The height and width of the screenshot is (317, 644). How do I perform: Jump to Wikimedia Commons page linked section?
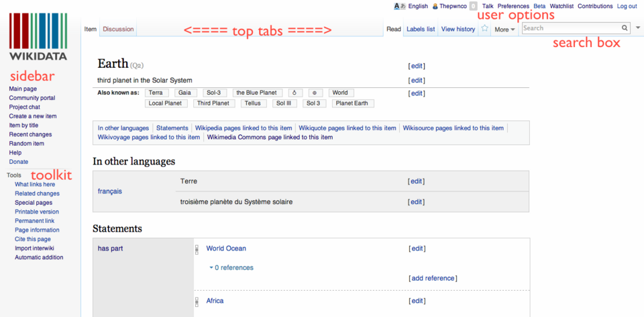click(270, 137)
